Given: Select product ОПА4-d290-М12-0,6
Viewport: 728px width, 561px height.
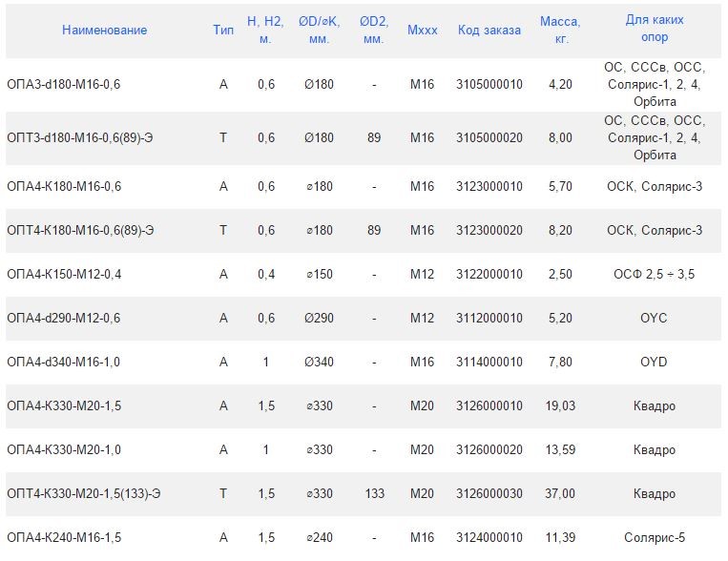Looking at the screenshot, I should pos(64,318).
